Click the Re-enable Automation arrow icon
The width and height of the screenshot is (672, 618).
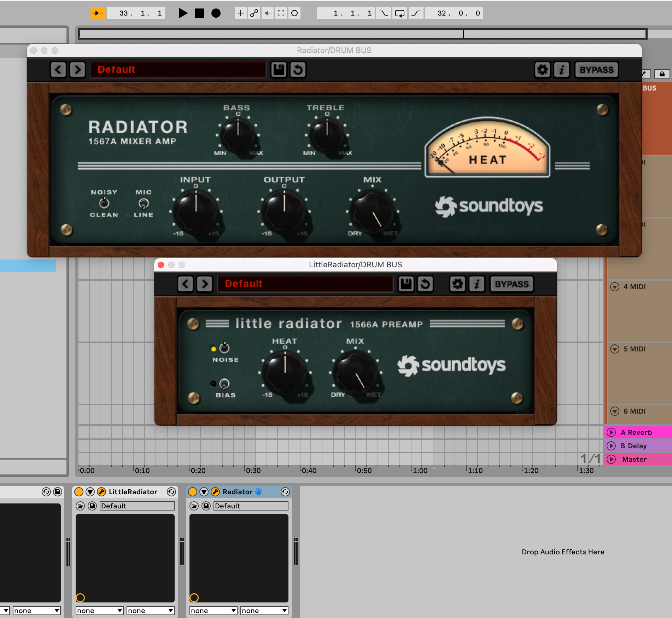coord(268,13)
